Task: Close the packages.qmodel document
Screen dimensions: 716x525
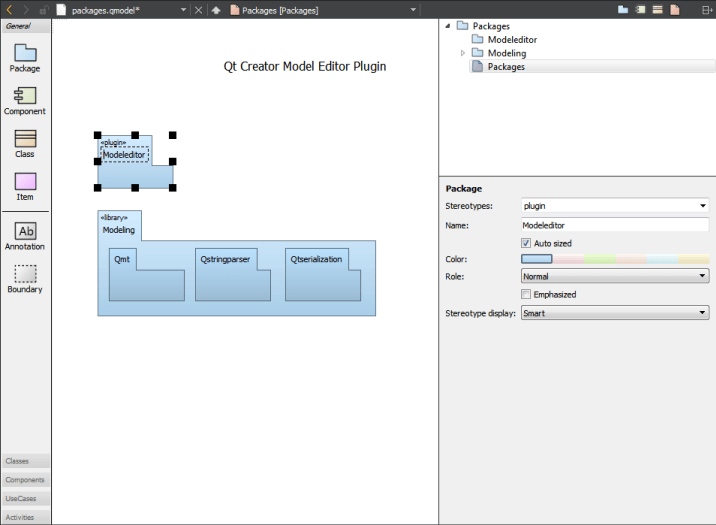Action: click(198, 10)
